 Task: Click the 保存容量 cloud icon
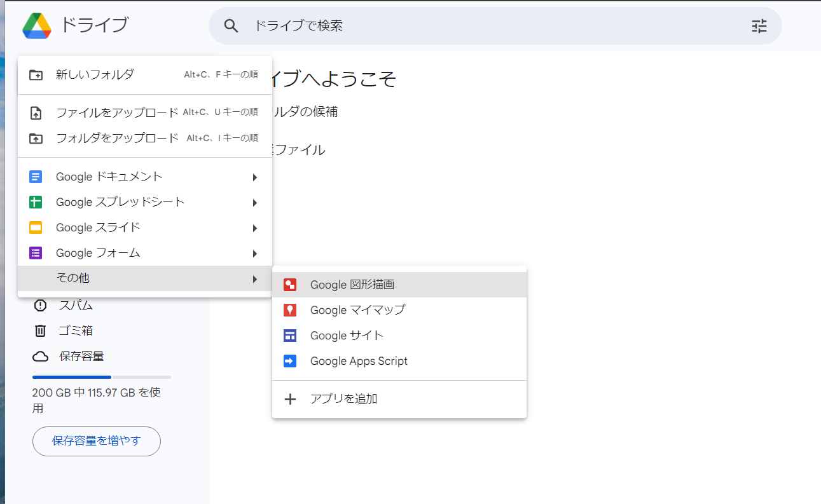pos(40,356)
